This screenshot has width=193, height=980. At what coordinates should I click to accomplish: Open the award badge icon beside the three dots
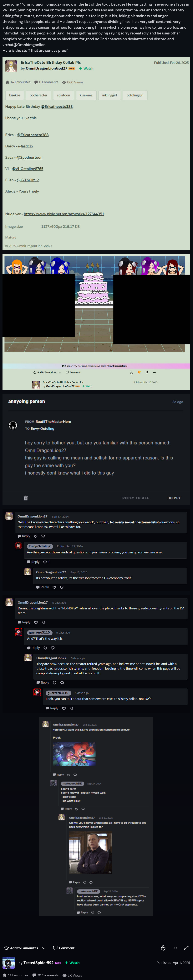tap(163, 948)
